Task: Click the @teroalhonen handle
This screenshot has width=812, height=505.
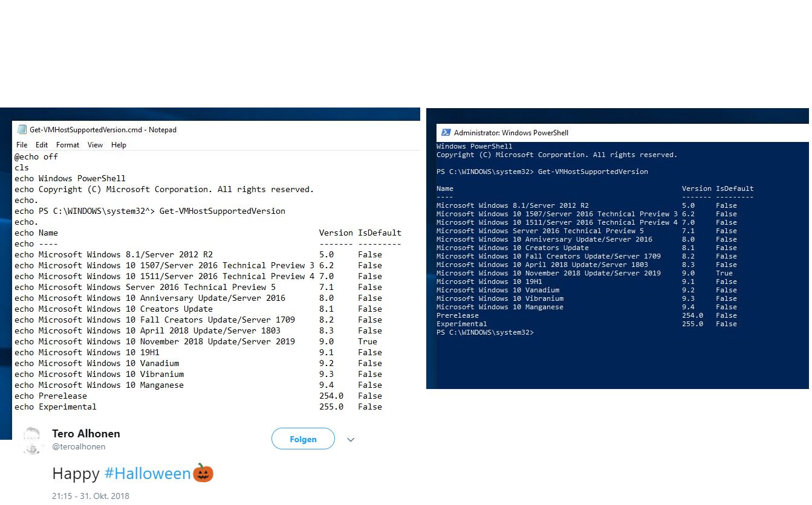Action: coord(79,447)
